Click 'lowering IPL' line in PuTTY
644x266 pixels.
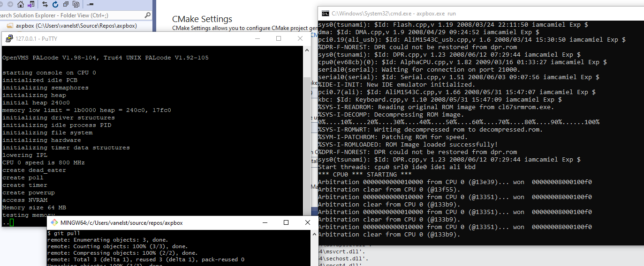(x=25, y=155)
